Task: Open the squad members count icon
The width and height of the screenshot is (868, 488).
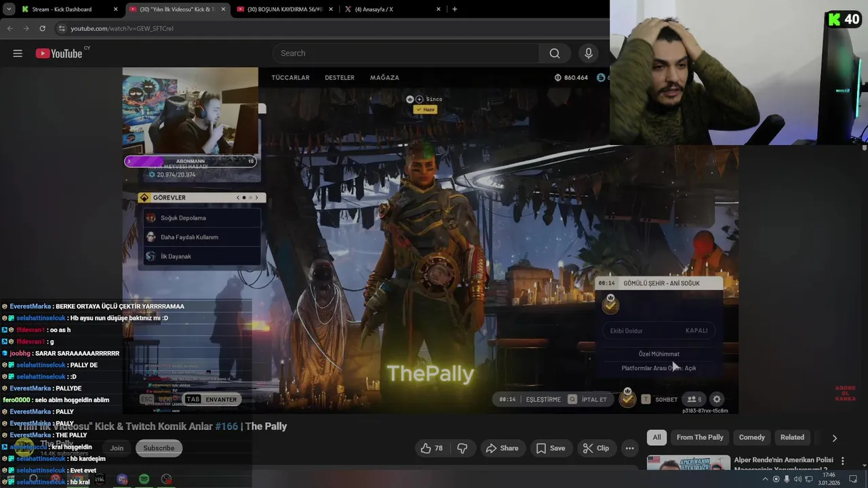Action: click(694, 399)
